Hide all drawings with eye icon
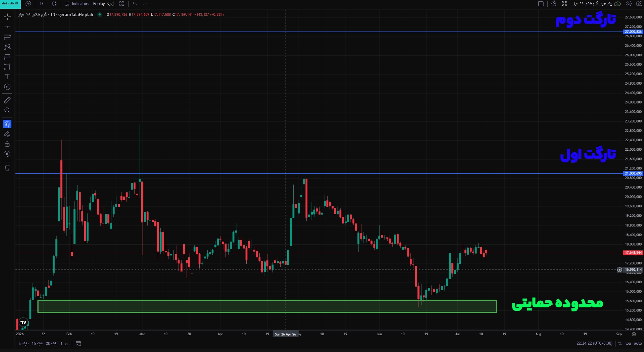Image resolution: width=644 pixels, height=352 pixels. click(x=7, y=154)
